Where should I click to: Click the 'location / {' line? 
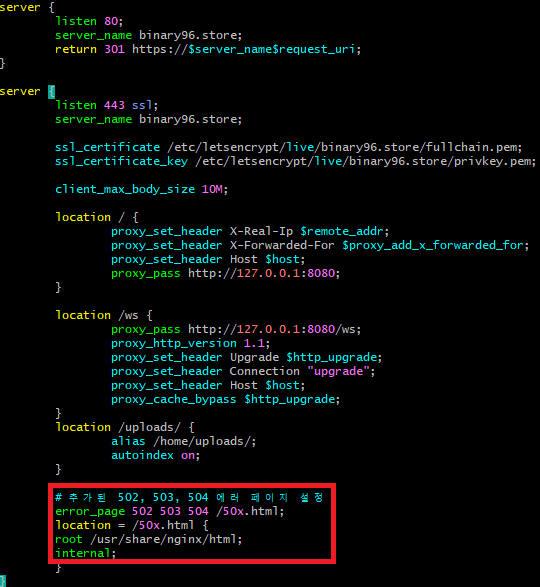(x=97, y=217)
